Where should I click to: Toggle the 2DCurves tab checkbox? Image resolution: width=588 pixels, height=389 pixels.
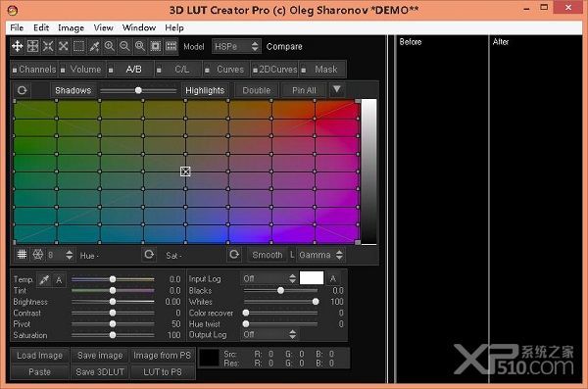[255, 70]
